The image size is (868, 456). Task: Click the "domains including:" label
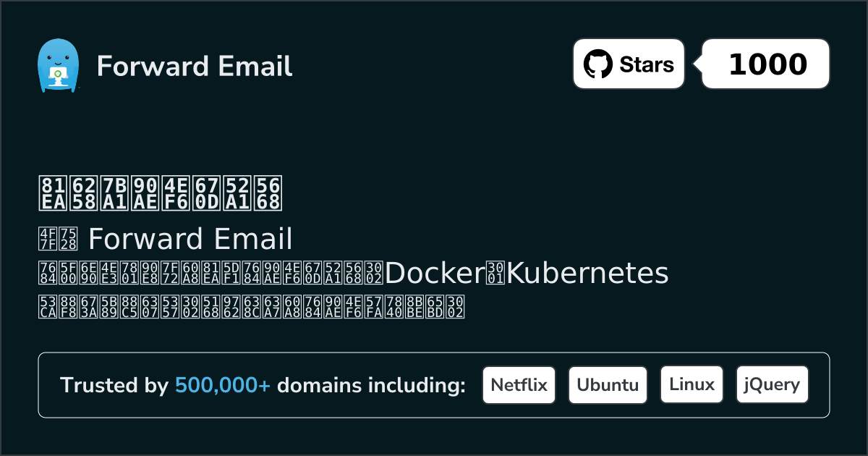pyautogui.click(x=371, y=386)
